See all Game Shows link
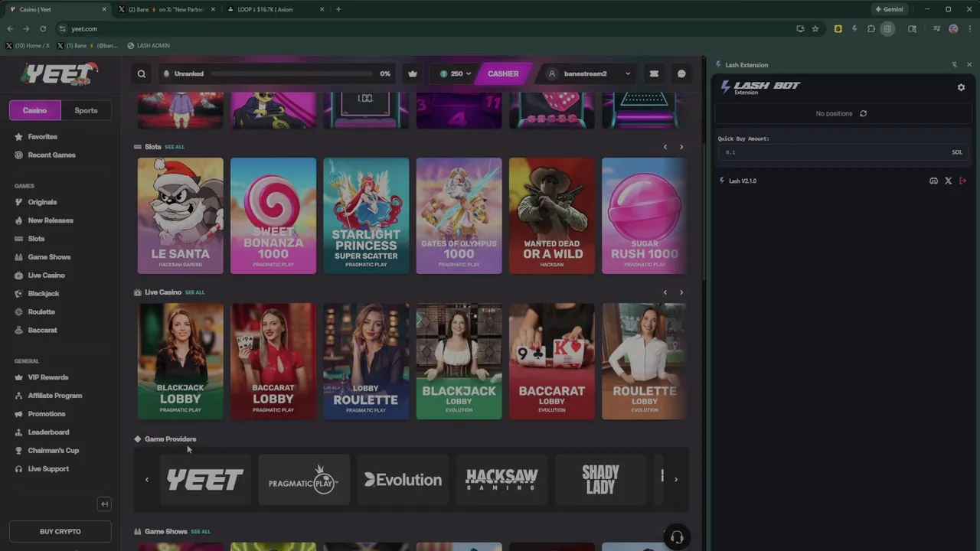The height and width of the screenshot is (551, 980). tap(201, 531)
